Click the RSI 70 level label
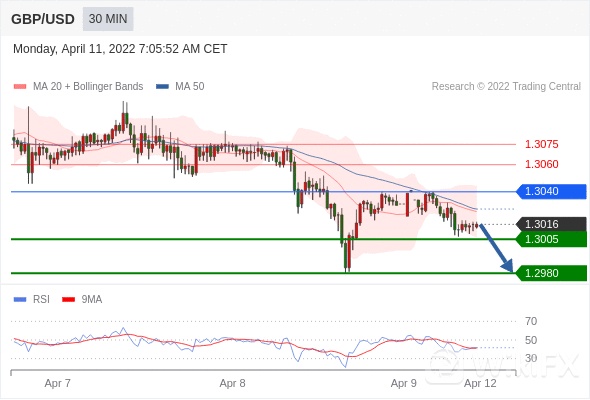Screen dimensions: 590x400 coord(531,321)
